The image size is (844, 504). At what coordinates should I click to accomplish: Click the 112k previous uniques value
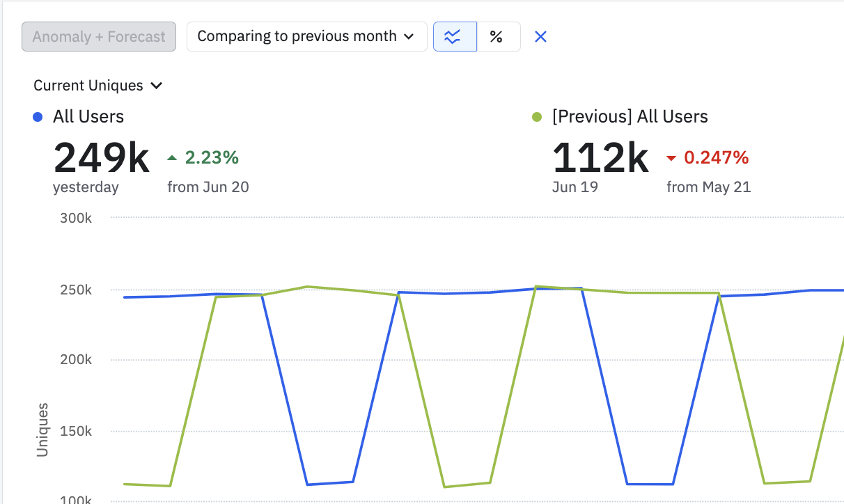600,158
